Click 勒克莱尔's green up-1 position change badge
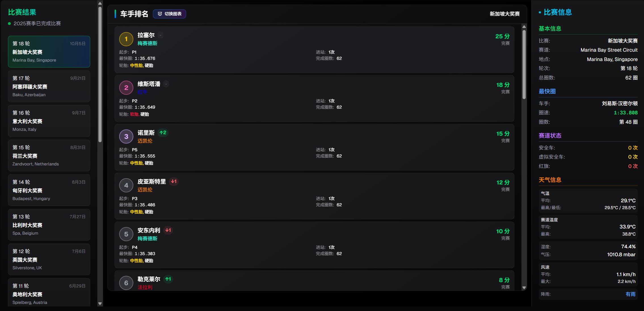 click(x=168, y=279)
